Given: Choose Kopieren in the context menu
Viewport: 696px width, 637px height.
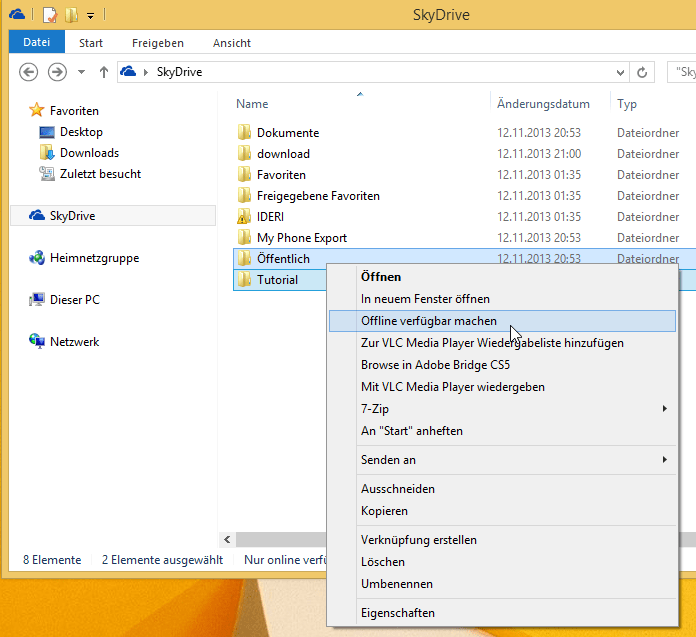Looking at the screenshot, I should pos(502,511).
